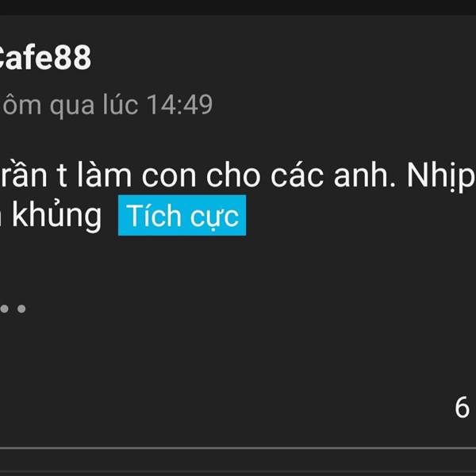
Task: Click the "qua lúc 14:49" post timestamp
Action: 131,105
